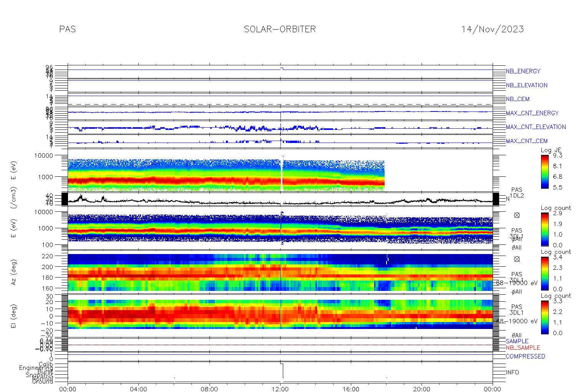Viewport: 581px width, 392px height.
Task: Click the COMPRESSED label
Action: [x=525, y=356]
